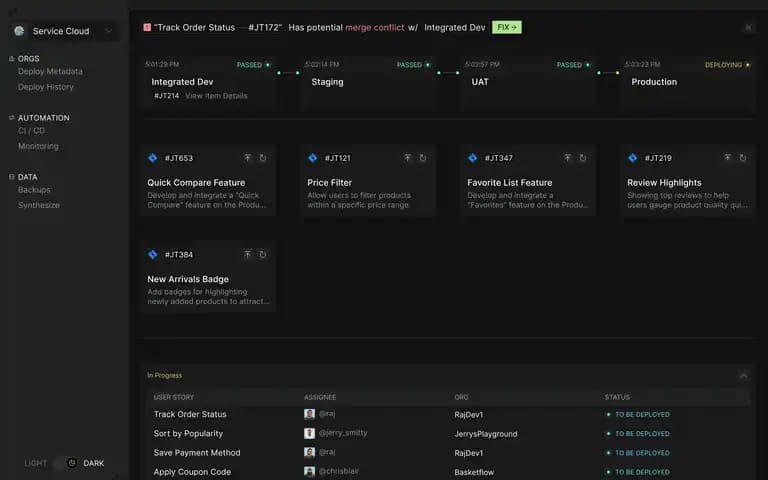The width and height of the screenshot is (768, 480).
Task: Click the Jira icon on #JT653 card
Action: (x=153, y=158)
